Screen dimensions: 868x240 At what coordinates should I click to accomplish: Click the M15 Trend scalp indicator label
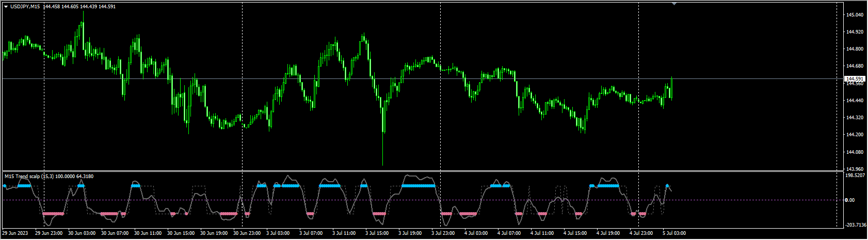point(49,177)
